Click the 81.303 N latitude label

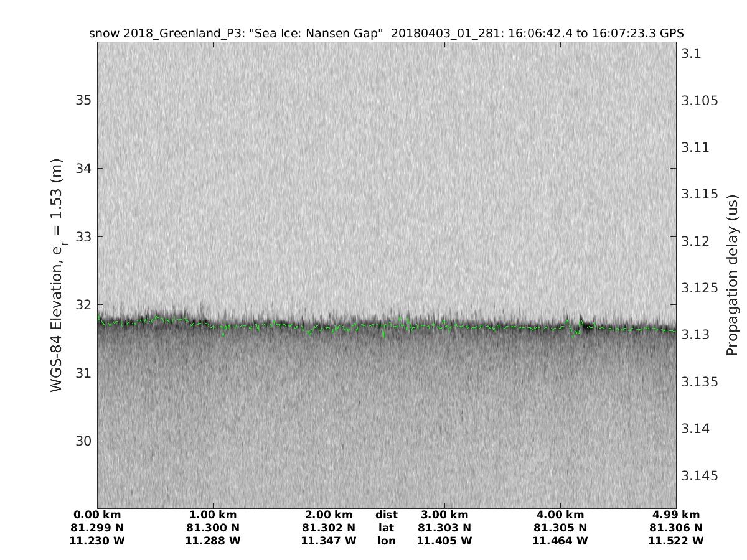point(444,528)
